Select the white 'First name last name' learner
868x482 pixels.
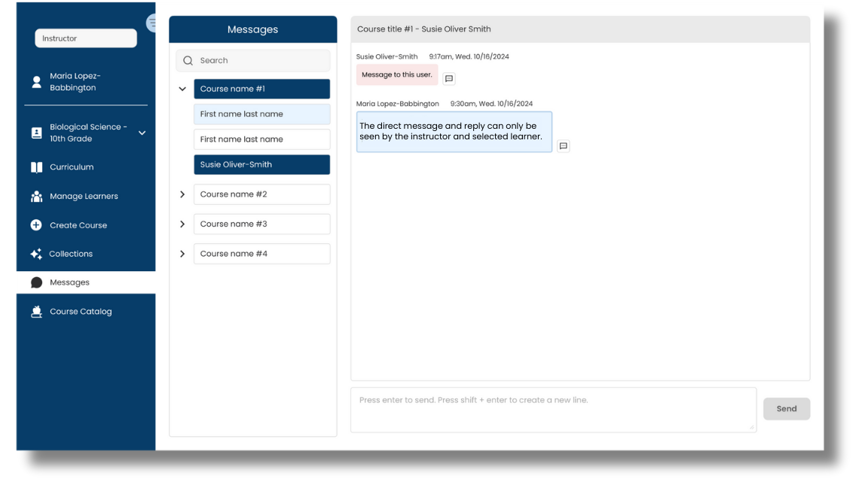click(262, 139)
